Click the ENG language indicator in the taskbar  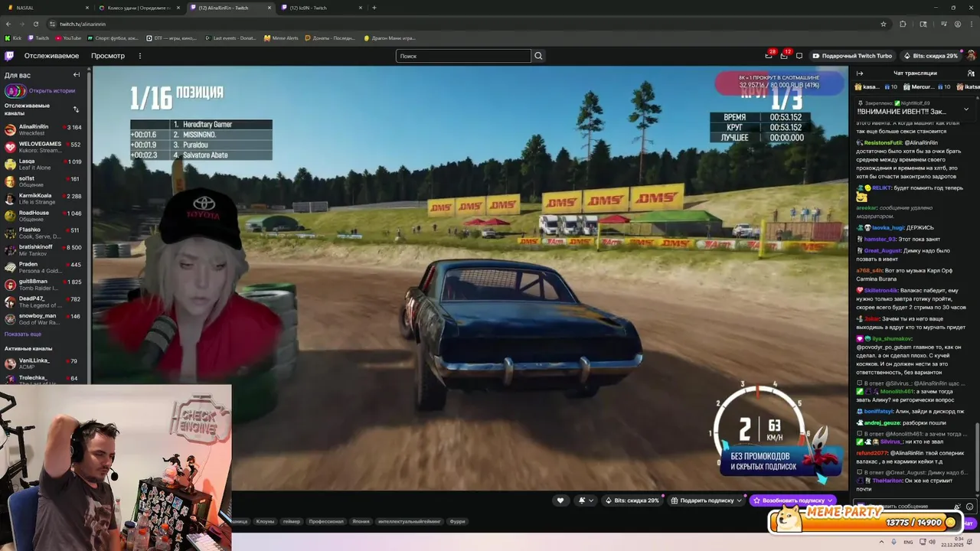(x=908, y=542)
